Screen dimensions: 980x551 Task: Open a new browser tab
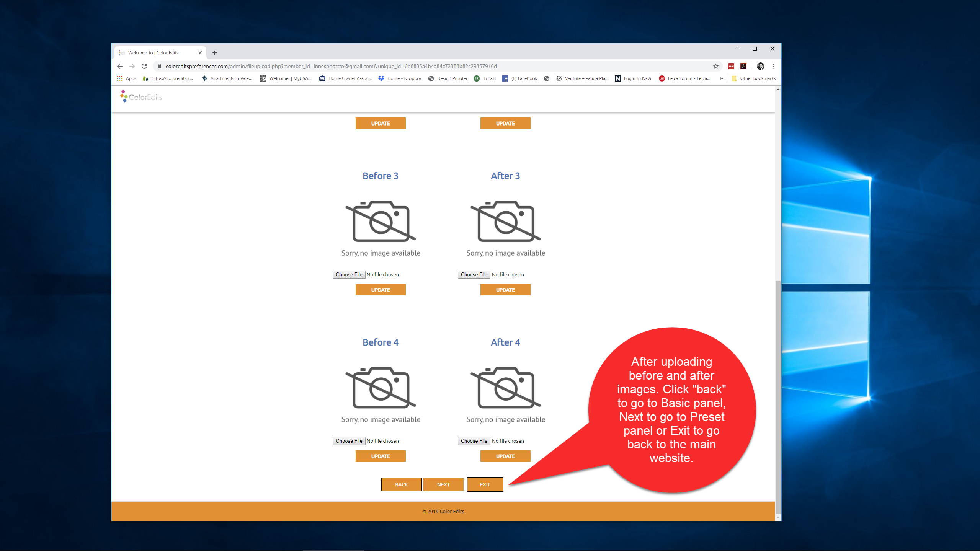point(215,53)
